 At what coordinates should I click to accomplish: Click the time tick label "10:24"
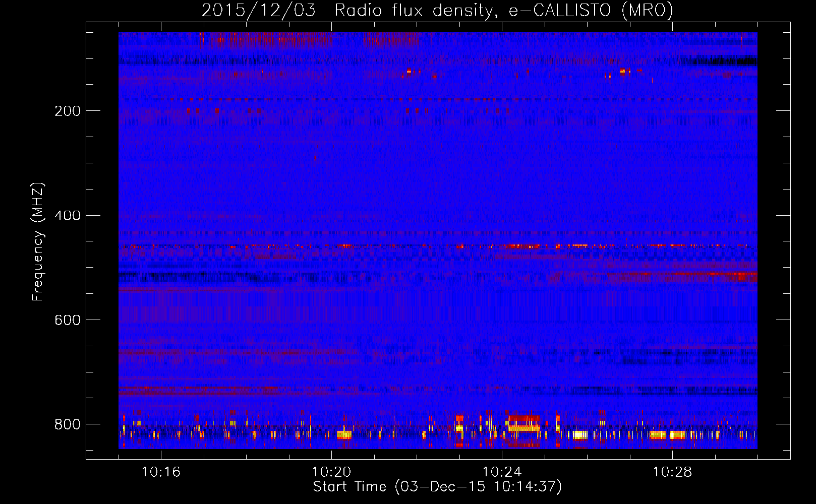point(502,472)
